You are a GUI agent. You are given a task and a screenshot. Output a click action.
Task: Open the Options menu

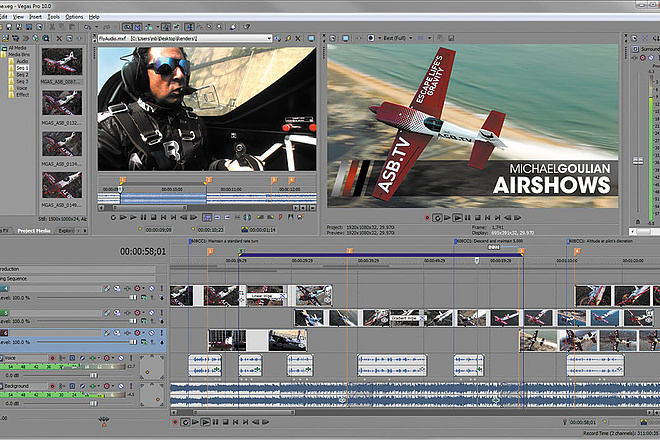point(74,17)
